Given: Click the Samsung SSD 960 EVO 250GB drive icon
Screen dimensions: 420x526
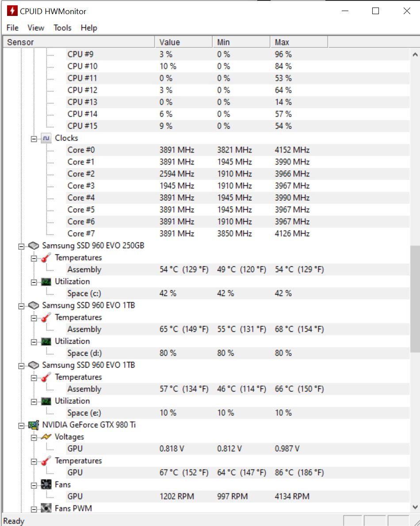Looking at the screenshot, I should pyautogui.click(x=33, y=246).
